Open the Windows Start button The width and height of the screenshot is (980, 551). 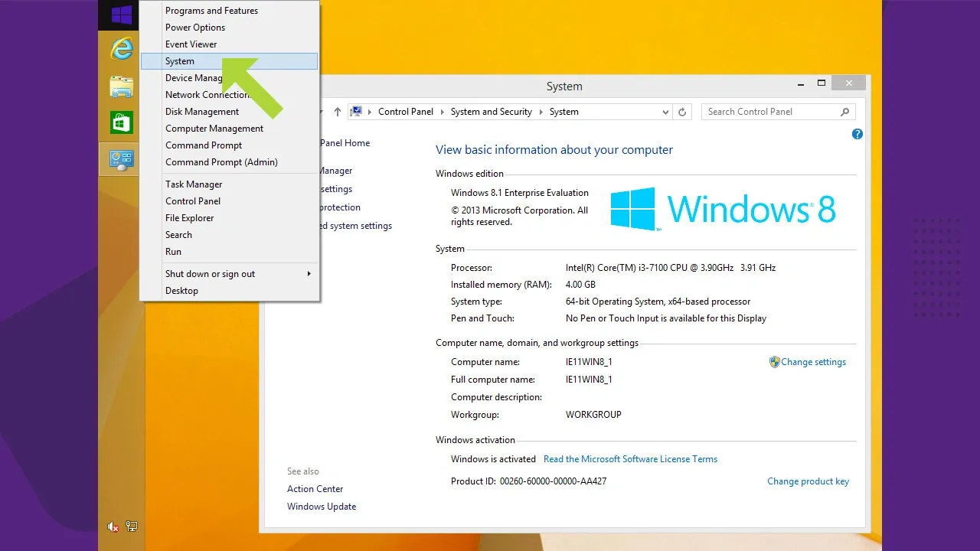tap(121, 15)
